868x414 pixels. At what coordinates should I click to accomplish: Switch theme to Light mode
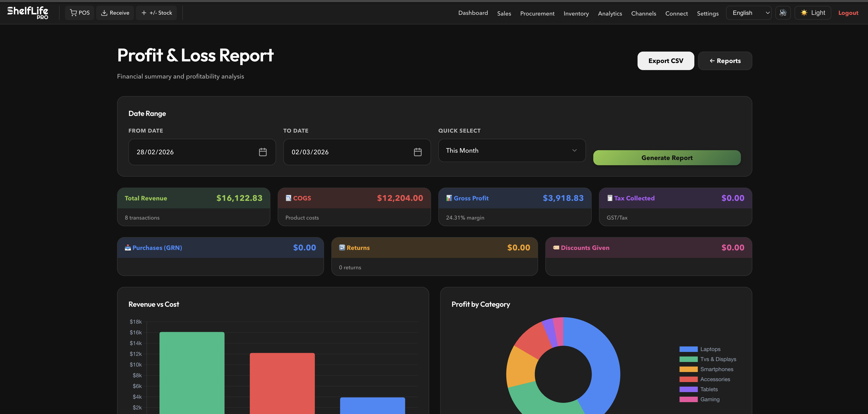813,13
